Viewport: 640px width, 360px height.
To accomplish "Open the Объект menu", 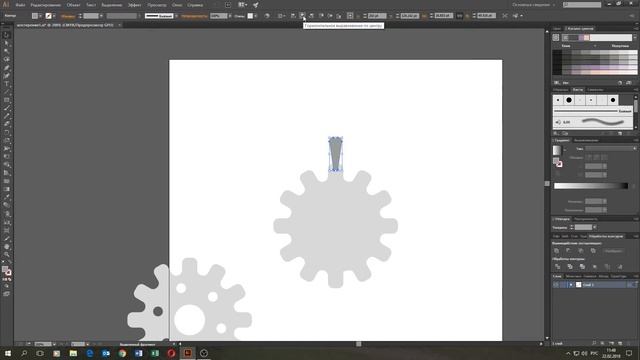I will click(73, 5).
